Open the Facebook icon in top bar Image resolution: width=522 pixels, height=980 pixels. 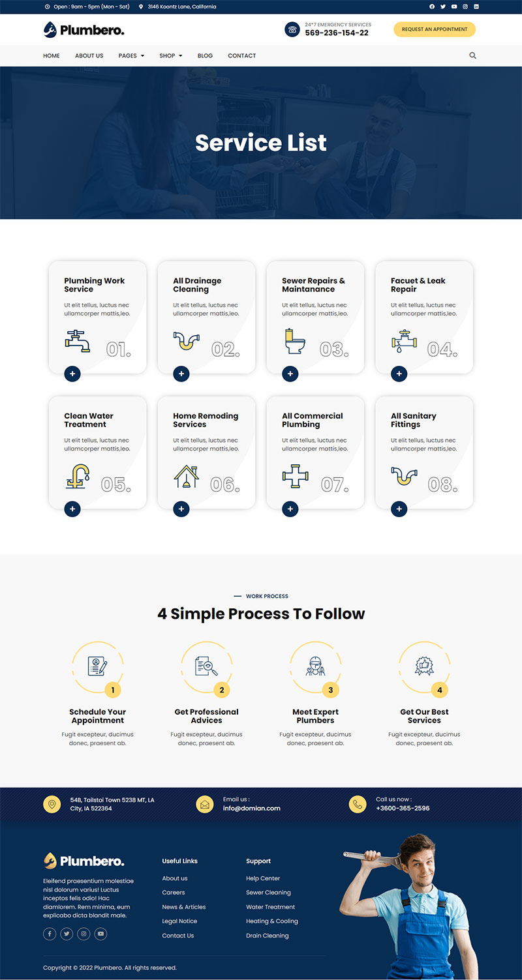(x=432, y=7)
